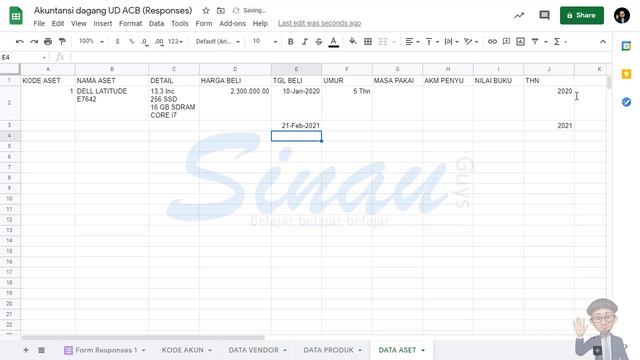The height and width of the screenshot is (360, 640).
Task: Star the spreadsheet
Action: 206,11
